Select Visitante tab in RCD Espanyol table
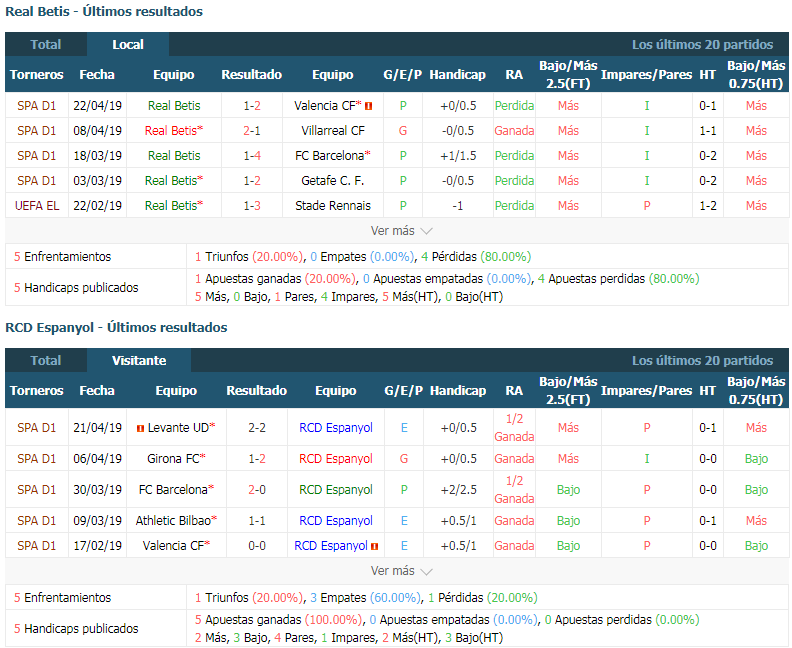792x648 pixels. 139,361
